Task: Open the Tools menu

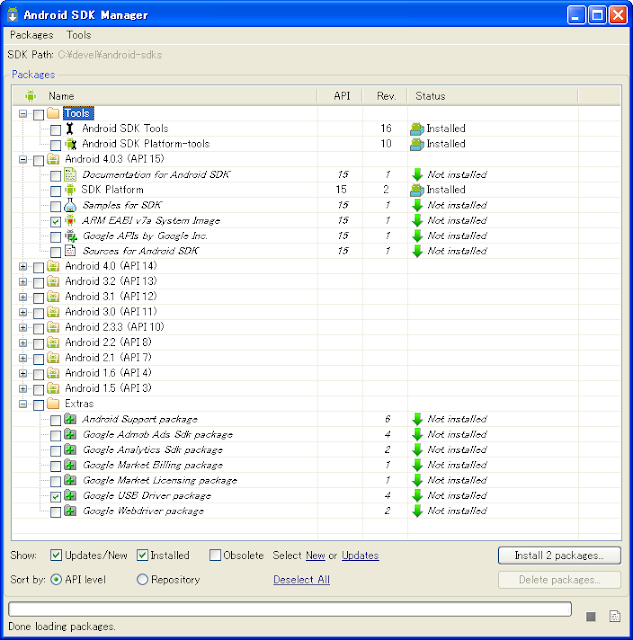Action: click(x=79, y=35)
